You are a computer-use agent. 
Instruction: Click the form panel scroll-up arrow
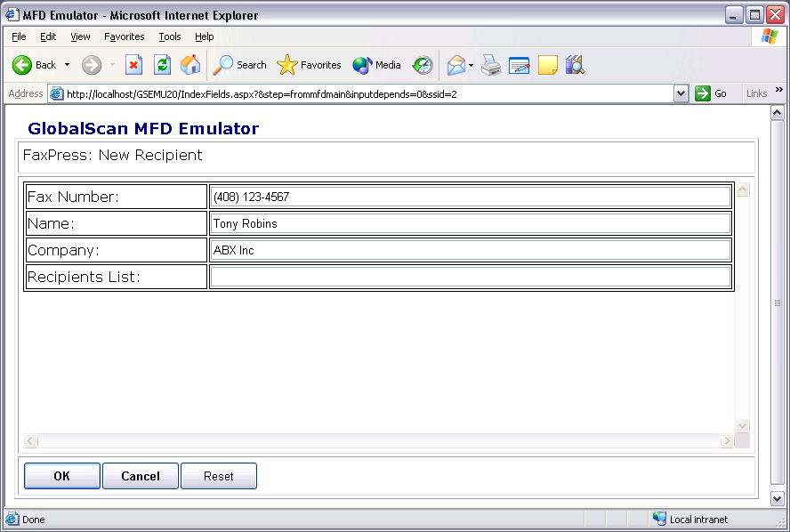click(742, 189)
